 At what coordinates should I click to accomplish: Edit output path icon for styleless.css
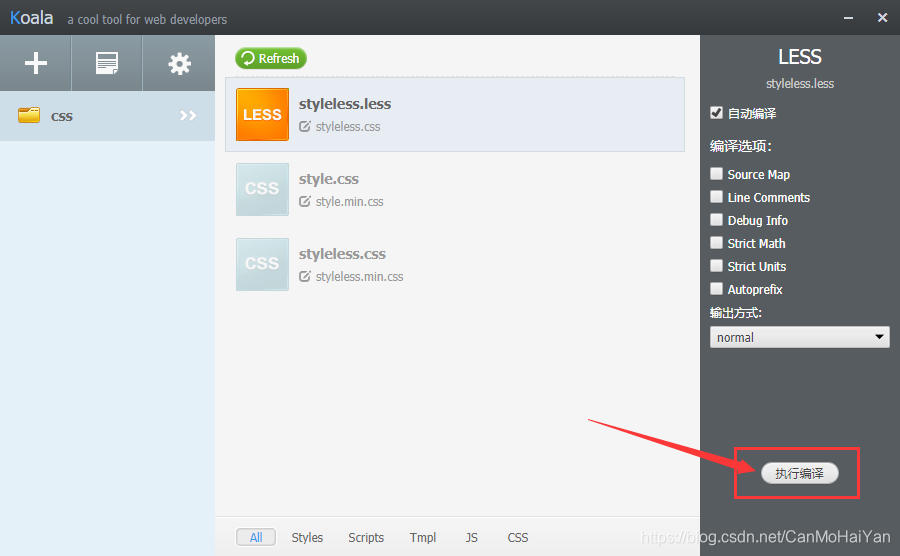(x=305, y=126)
